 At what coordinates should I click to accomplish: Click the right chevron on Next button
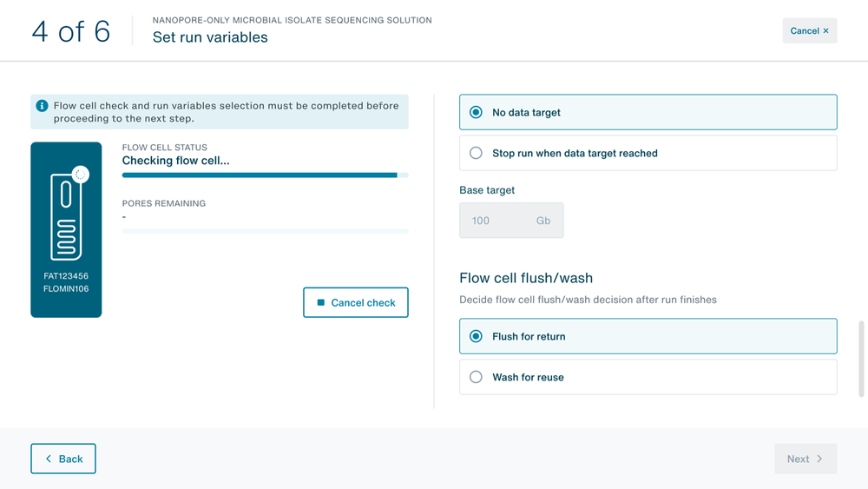click(x=820, y=459)
